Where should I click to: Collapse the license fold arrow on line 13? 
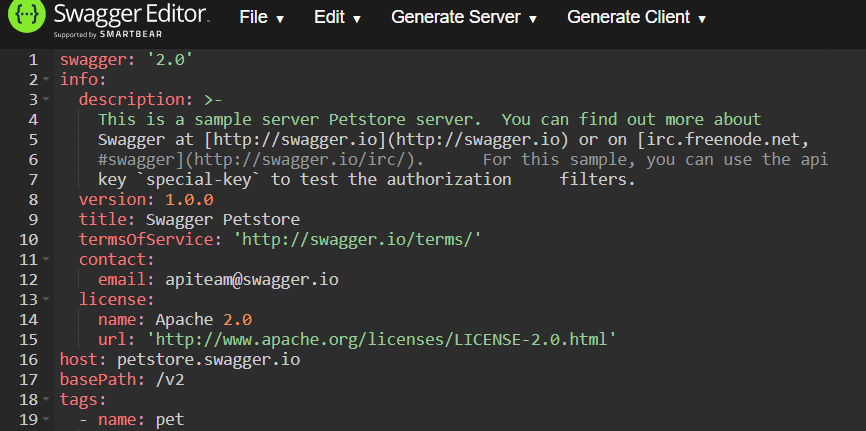pos(46,299)
